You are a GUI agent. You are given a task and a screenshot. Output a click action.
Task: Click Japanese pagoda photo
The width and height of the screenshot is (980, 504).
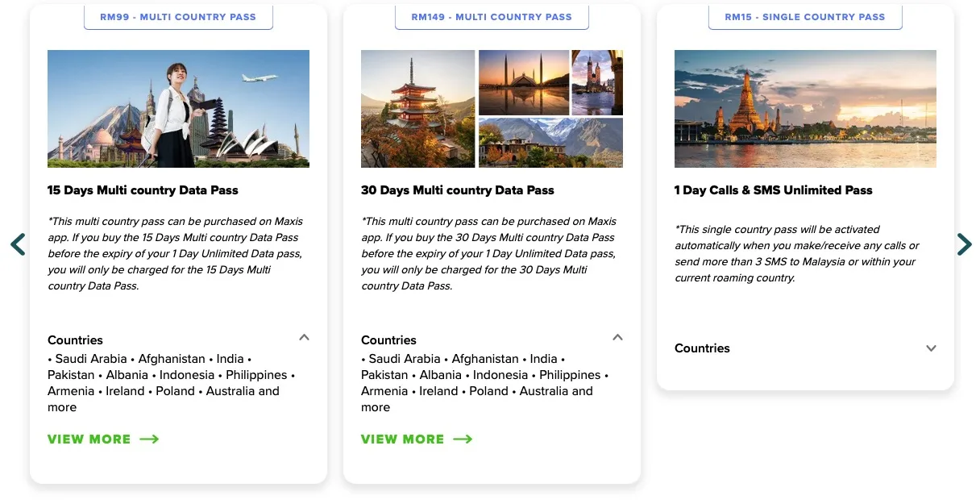coord(417,109)
